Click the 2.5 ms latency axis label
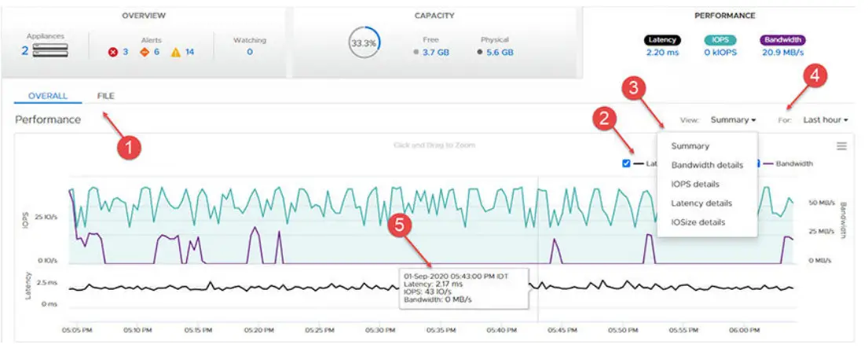This screenshot has height=348, width=868. (46, 282)
